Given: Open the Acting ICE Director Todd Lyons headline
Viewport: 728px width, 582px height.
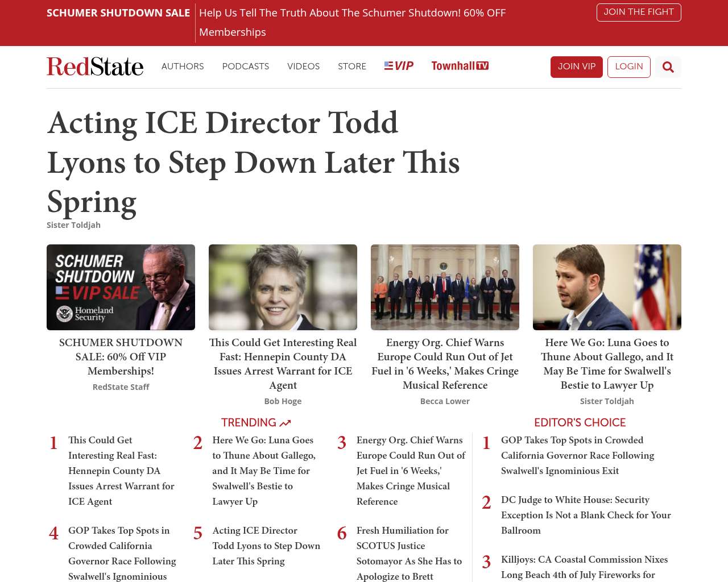Looking at the screenshot, I should coord(253,163).
